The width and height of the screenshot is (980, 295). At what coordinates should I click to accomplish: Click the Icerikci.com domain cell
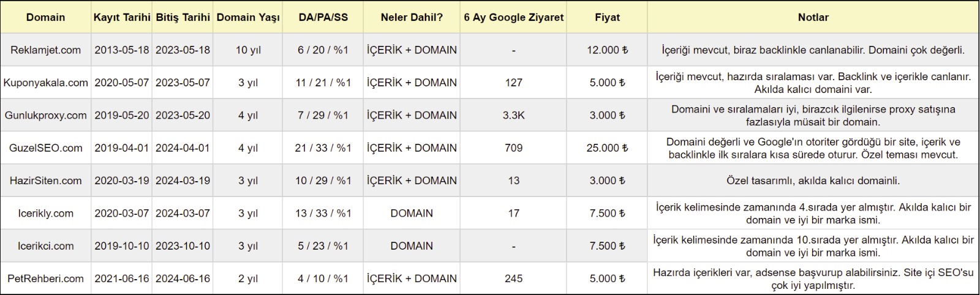pyautogui.click(x=45, y=245)
